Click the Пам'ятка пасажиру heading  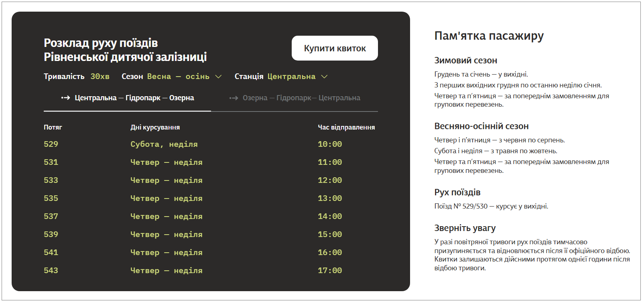pyautogui.click(x=489, y=36)
